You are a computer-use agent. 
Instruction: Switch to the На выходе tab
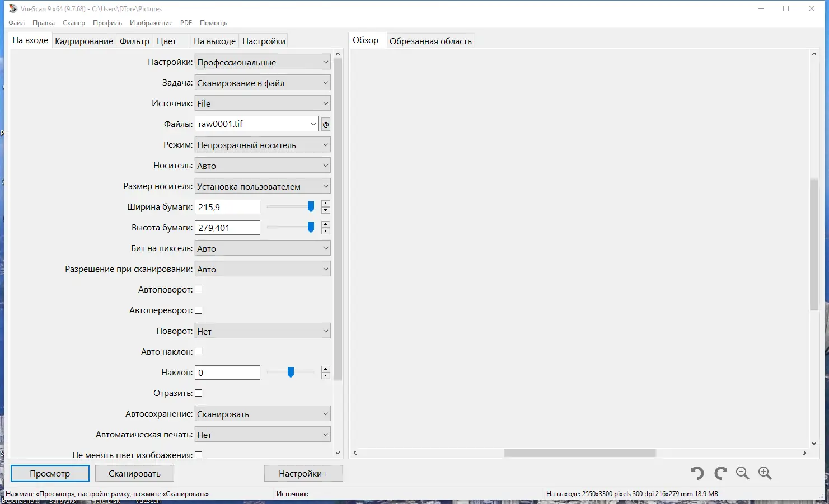[214, 41]
